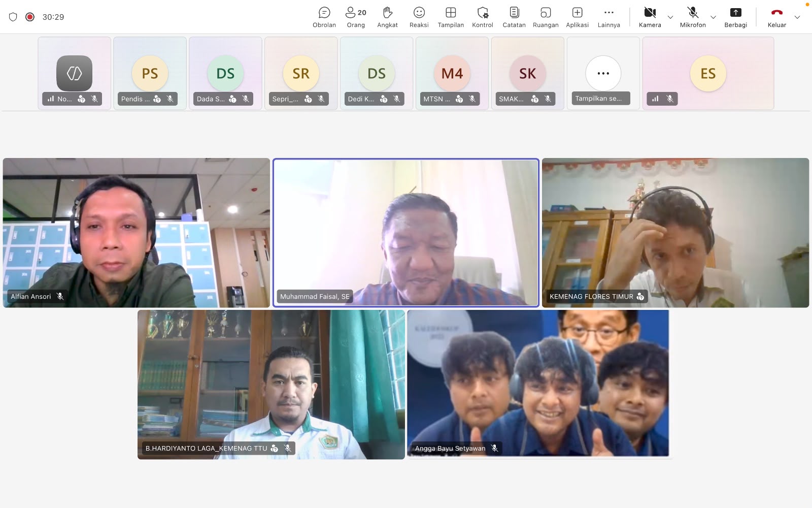
Task: Select the SR Sepri participant tile
Action: tap(301, 73)
